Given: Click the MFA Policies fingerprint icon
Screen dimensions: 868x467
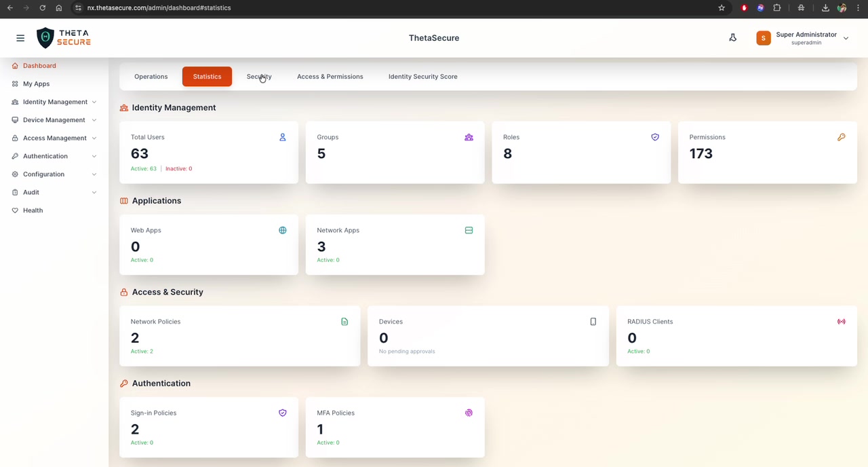Looking at the screenshot, I should point(469,413).
